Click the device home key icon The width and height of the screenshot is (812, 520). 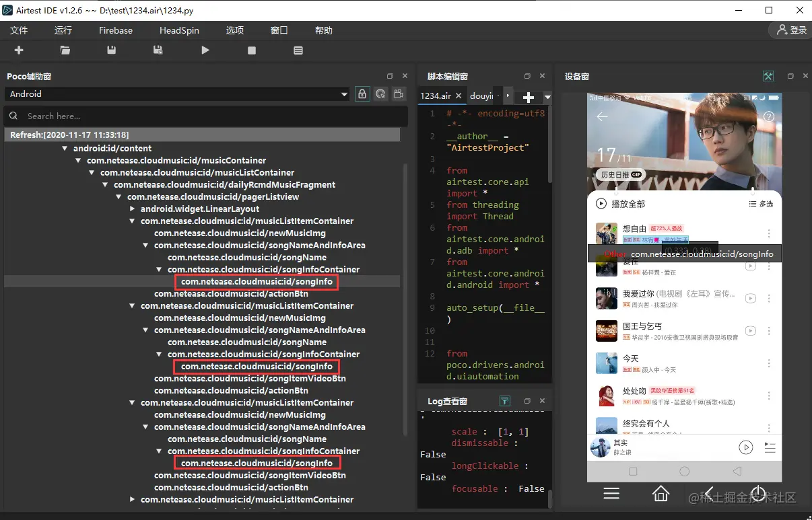pos(661,494)
